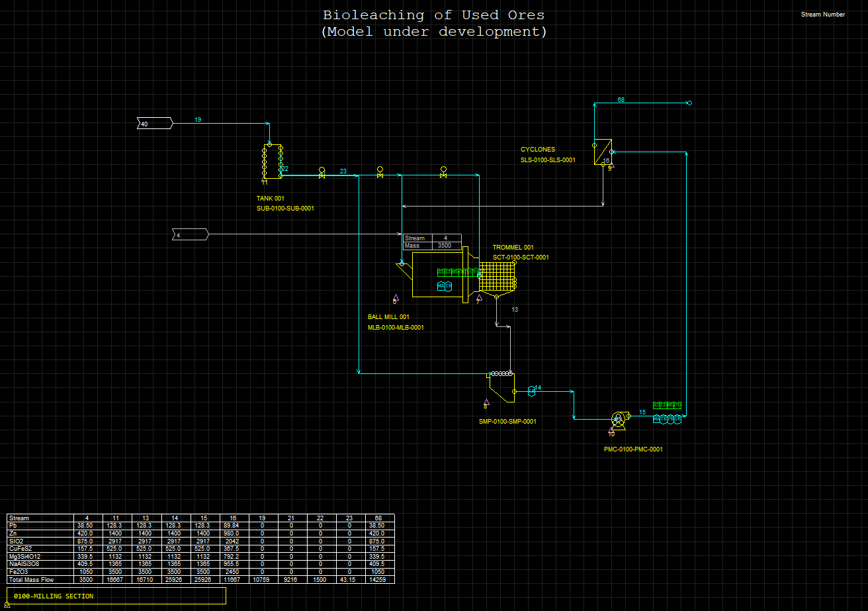Click the triangle marker numbered 11
The width and height of the screenshot is (868, 611).
coord(264,179)
